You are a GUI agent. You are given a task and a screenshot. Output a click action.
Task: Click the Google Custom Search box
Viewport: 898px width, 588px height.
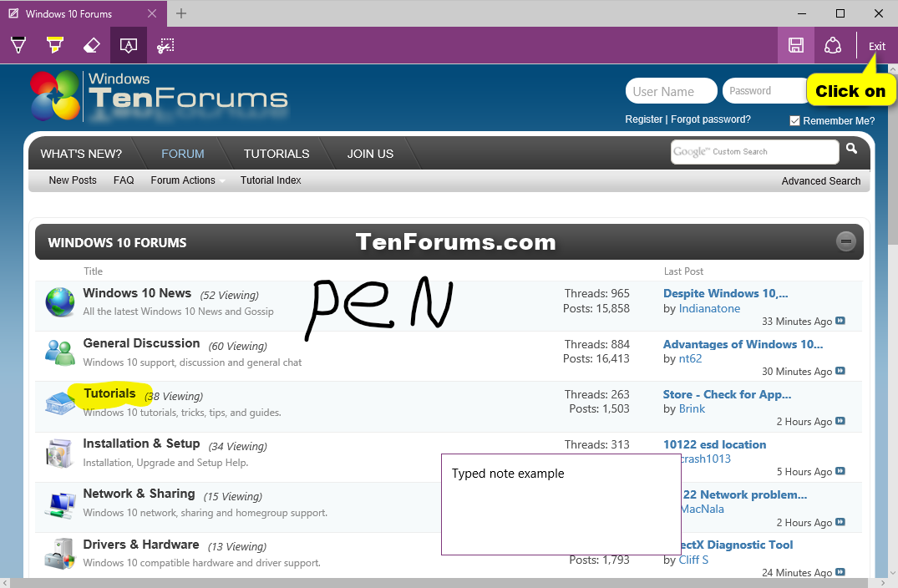[755, 152]
